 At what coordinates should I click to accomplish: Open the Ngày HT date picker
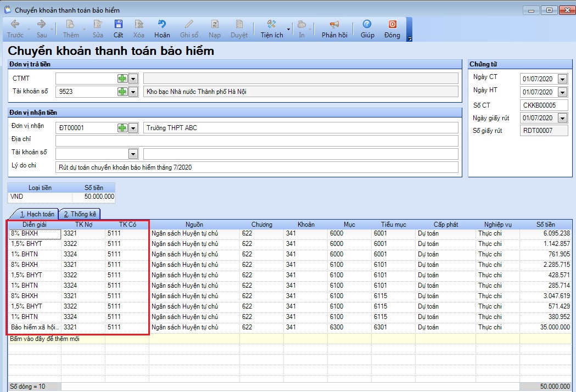coord(562,92)
